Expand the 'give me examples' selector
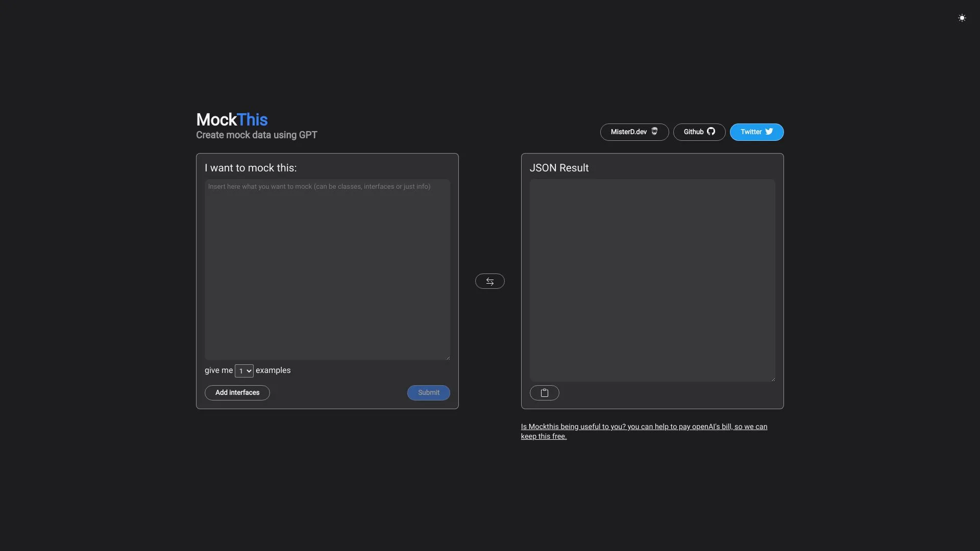This screenshot has height=551, width=980. [x=244, y=371]
